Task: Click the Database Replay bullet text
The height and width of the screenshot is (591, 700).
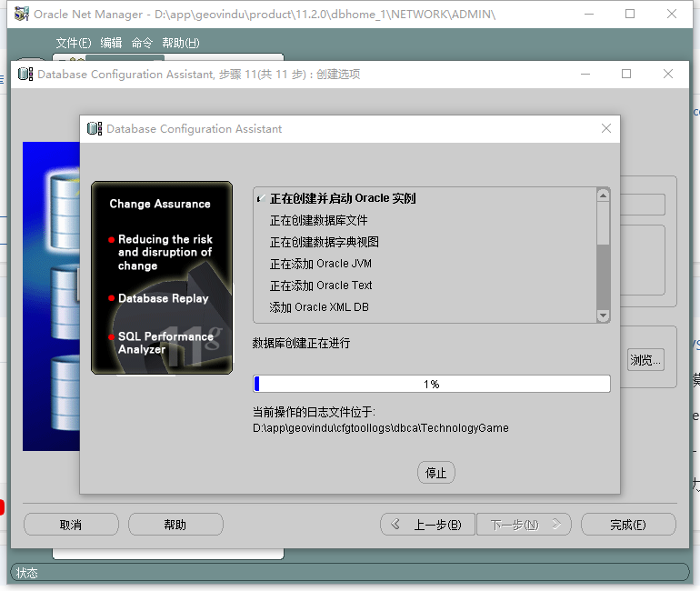Action: pyautogui.click(x=164, y=298)
